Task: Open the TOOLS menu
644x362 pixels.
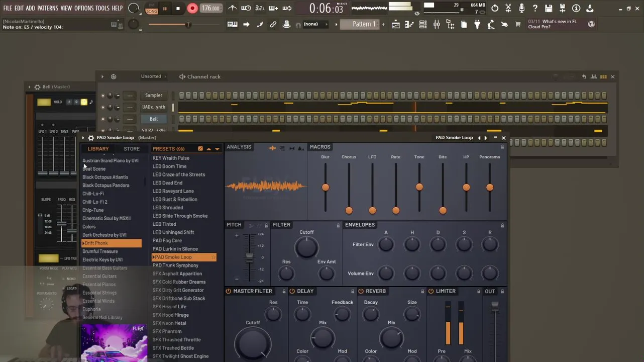Action: (102, 8)
